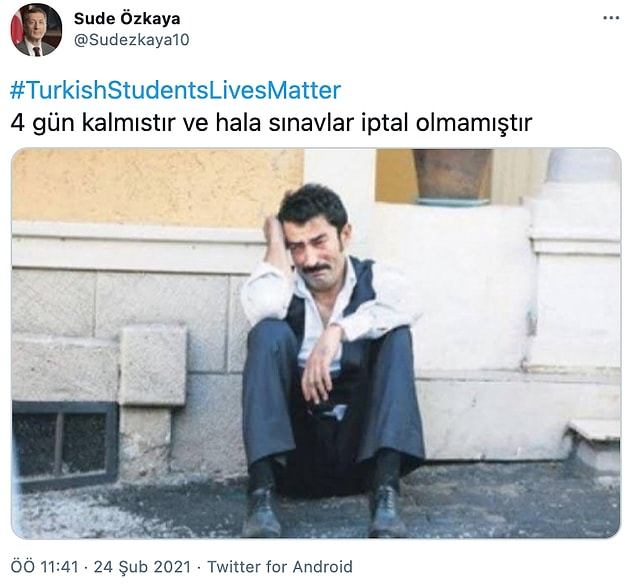Open the three-dot more options menu

[x=611, y=18]
